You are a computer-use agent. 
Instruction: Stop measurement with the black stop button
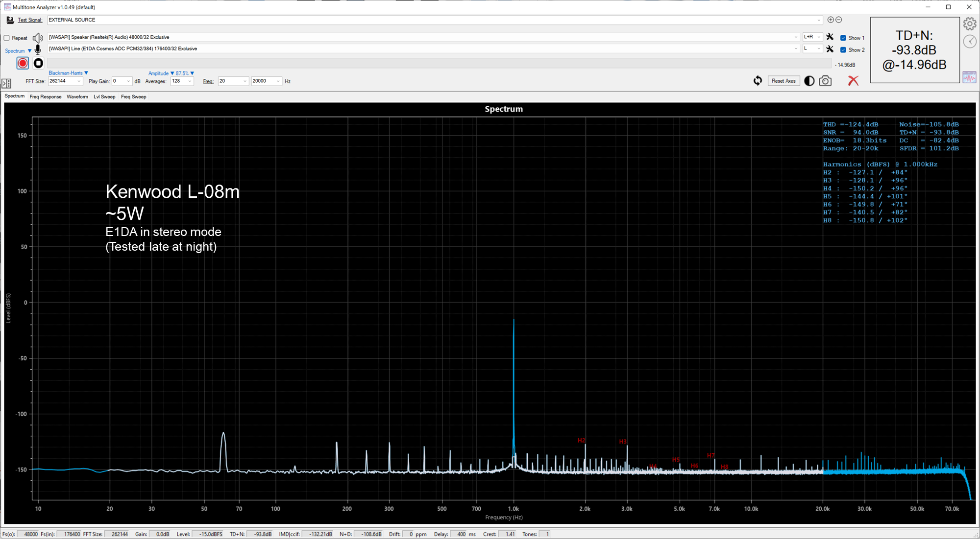point(38,63)
